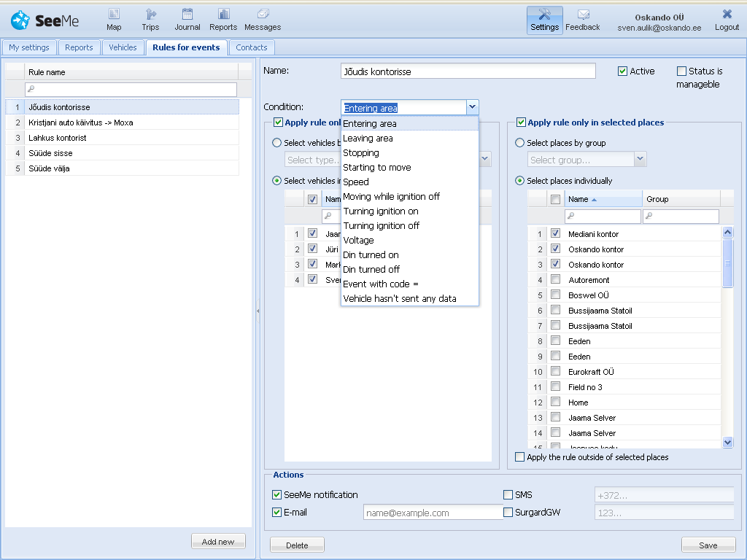
Task: Select the Süüde sisse rule
Action: tap(122, 153)
